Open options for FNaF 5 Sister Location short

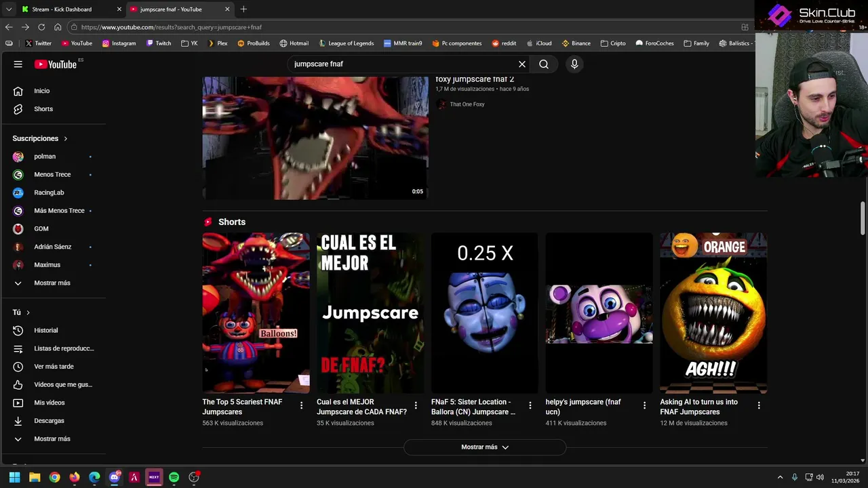coord(530,405)
